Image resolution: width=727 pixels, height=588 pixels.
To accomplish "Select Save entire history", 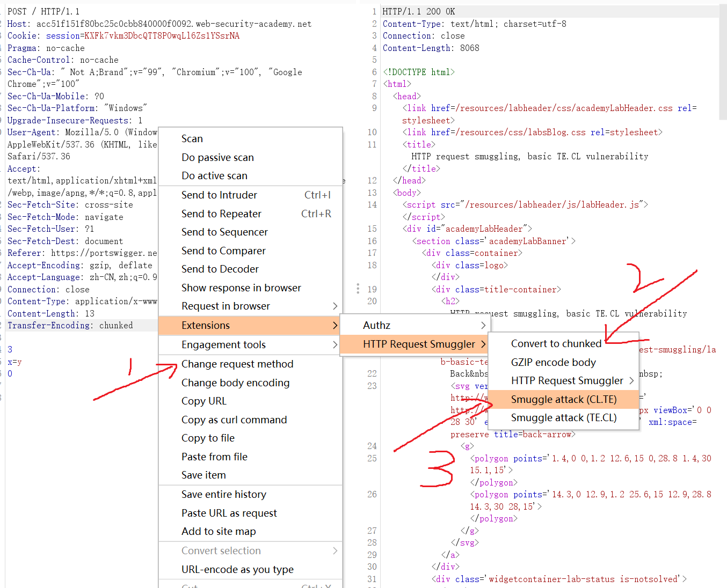I will pos(250,494).
